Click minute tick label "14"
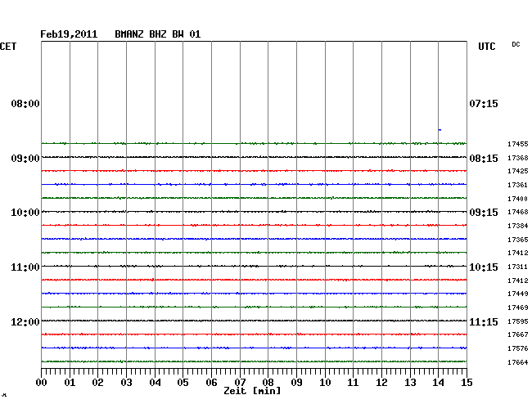 point(439,383)
